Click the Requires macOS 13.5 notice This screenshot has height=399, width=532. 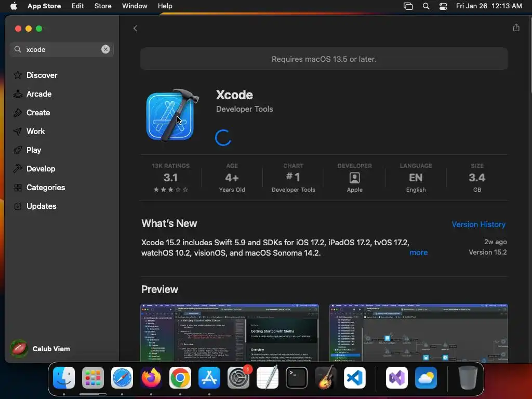pyautogui.click(x=324, y=59)
